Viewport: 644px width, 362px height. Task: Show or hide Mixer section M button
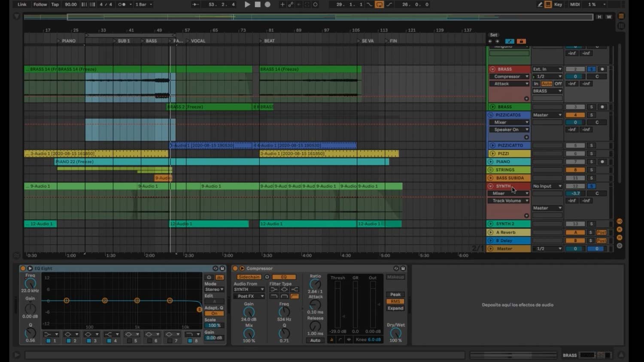tap(620, 238)
